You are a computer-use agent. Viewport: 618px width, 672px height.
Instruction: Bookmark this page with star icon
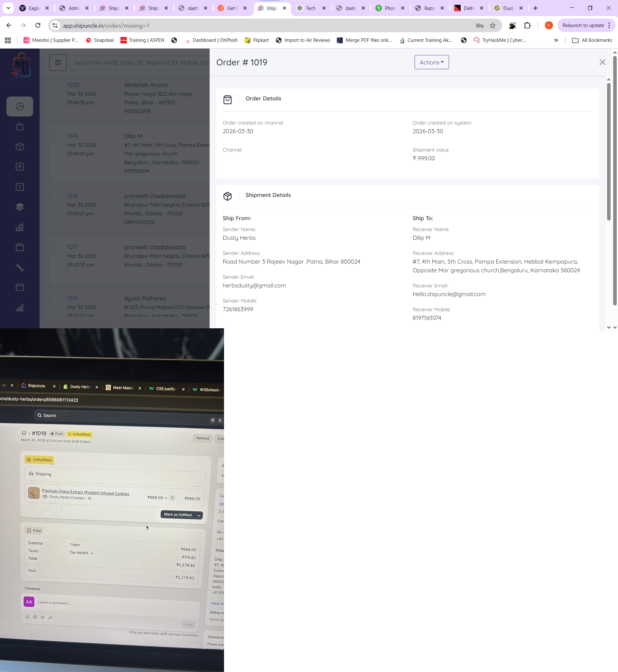tap(492, 25)
